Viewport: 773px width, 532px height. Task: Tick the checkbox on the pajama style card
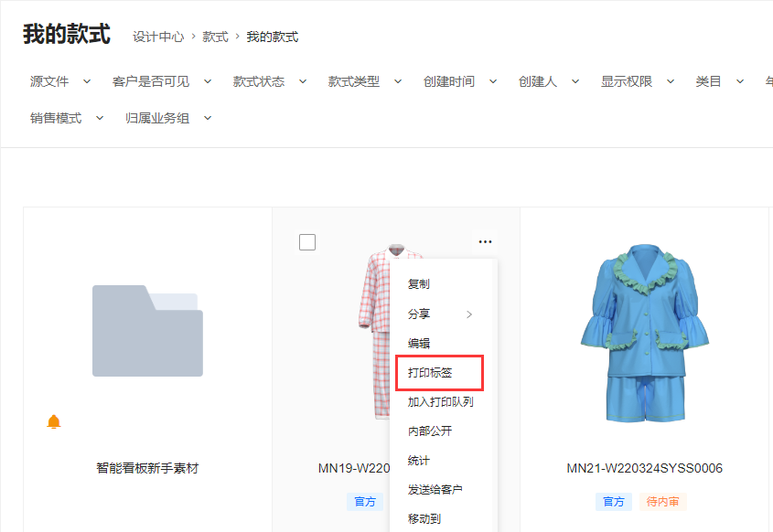(x=307, y=242)
